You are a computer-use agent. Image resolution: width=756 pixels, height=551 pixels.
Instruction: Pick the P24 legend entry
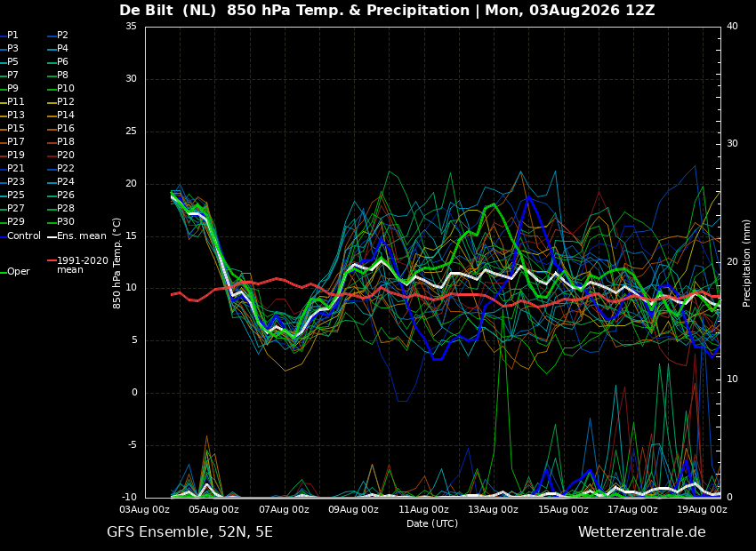[66, 181]
